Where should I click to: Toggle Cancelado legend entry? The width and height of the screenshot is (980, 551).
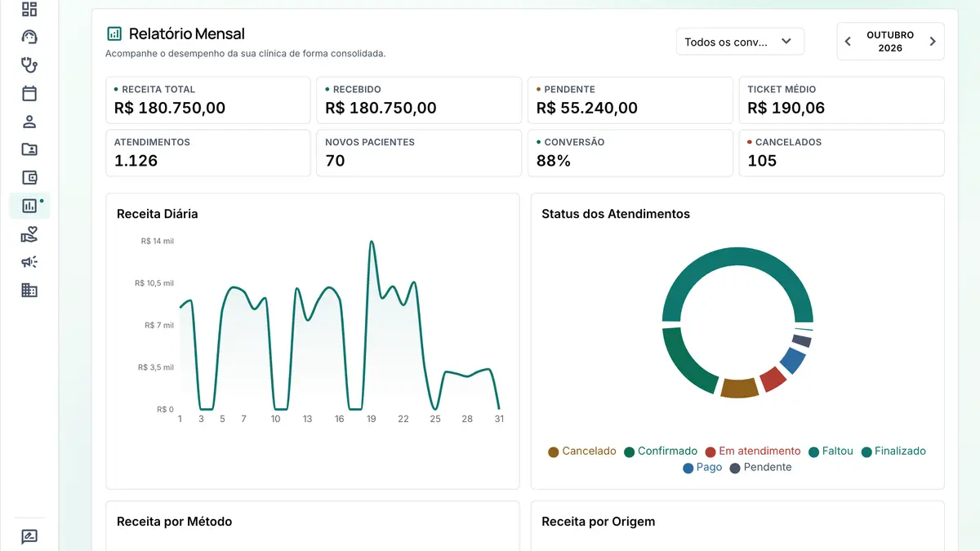click(582, 451)
